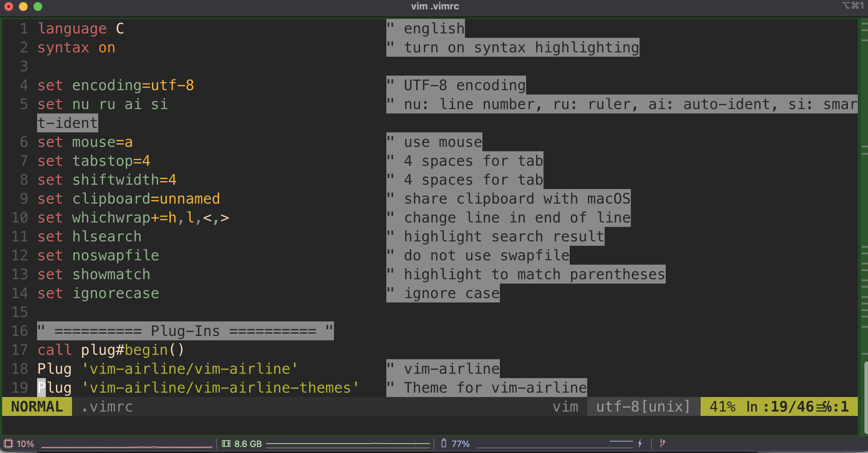Click the vim filetype label in statusline

565,406
